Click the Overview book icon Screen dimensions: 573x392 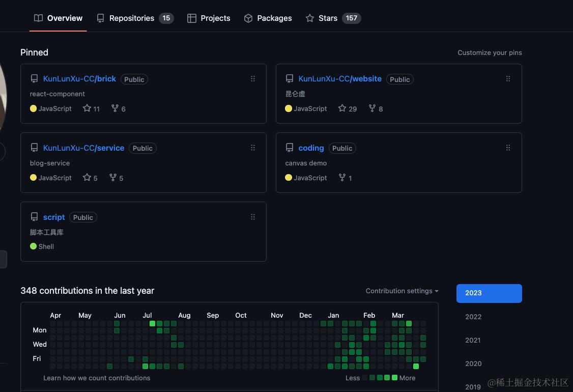(38, 18)
